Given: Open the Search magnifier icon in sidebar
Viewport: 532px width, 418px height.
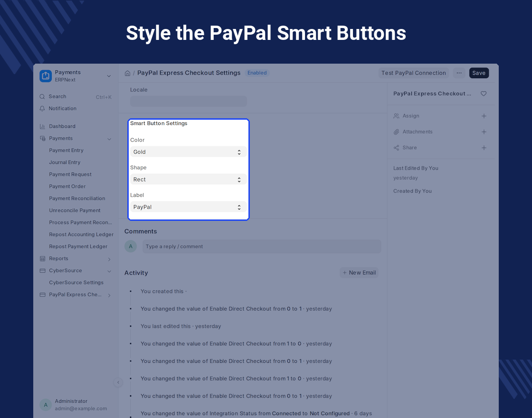Looking at the screenshot, I should (42, 97).
